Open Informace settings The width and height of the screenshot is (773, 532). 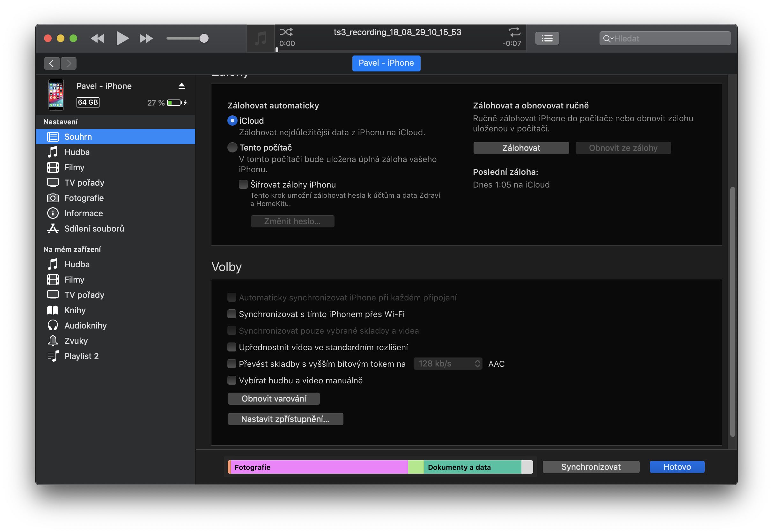tap(115, 213)
